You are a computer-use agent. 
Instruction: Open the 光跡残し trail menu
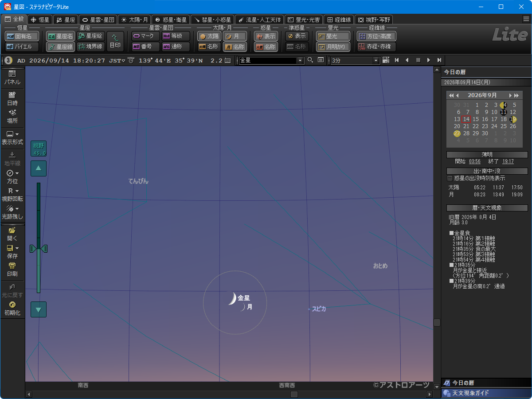pyautogui.click(x=12, y=212)
